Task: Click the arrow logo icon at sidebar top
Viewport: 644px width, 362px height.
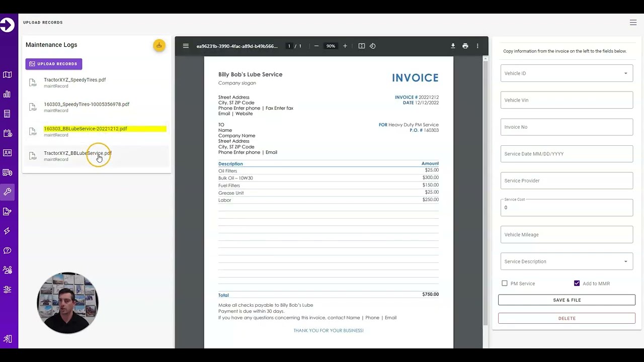Action: pyautogui.click(x=7, y=25)
